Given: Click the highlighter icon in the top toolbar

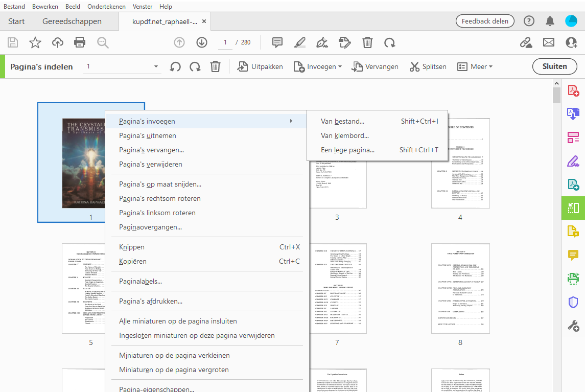Looking at the screenshot, I should [300, 42].
